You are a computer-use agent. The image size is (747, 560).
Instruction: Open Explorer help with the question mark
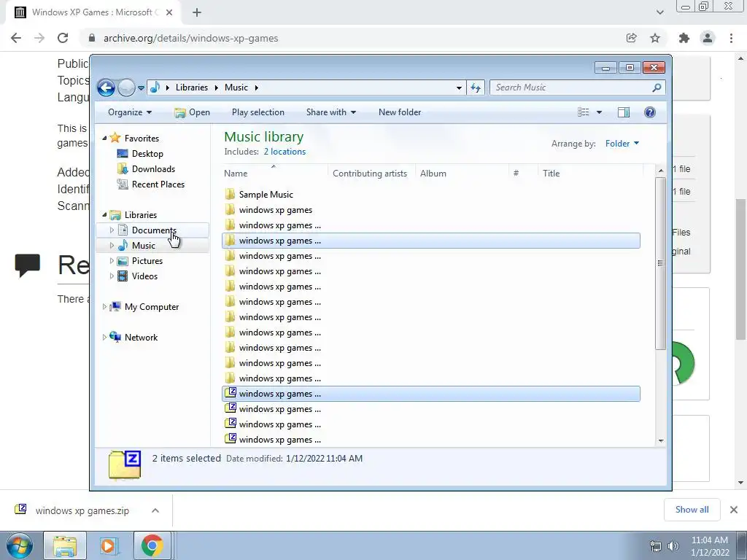tap(650, 112)
